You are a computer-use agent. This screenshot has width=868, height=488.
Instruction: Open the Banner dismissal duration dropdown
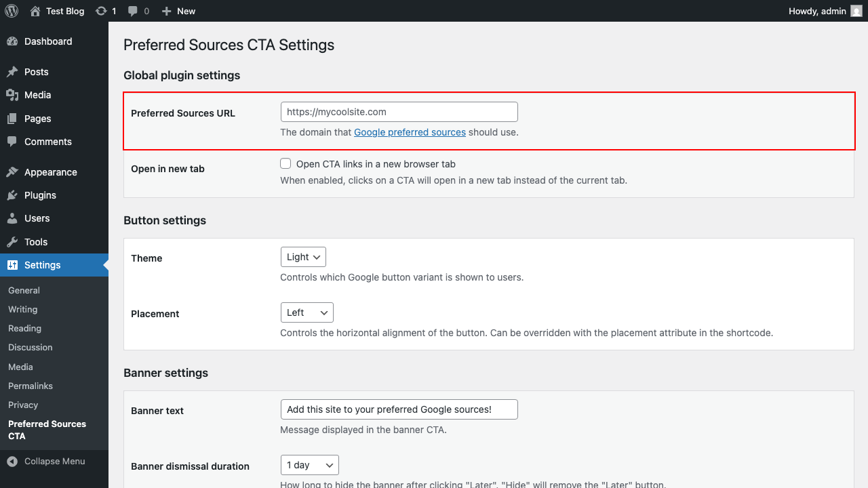point(309,465)
